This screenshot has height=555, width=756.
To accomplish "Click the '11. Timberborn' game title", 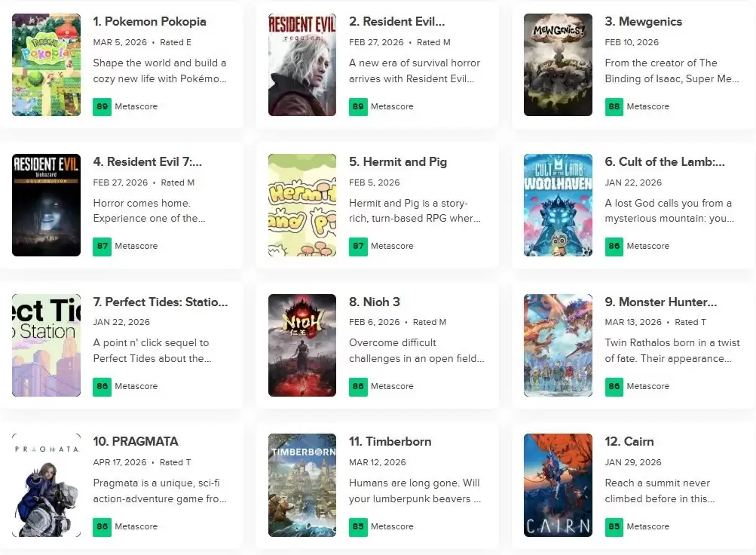I will click(390, 441).
